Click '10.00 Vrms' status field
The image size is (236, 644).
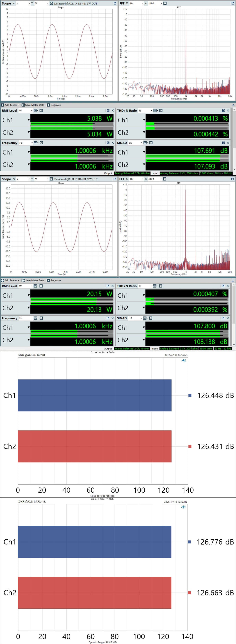click(206, 348)
